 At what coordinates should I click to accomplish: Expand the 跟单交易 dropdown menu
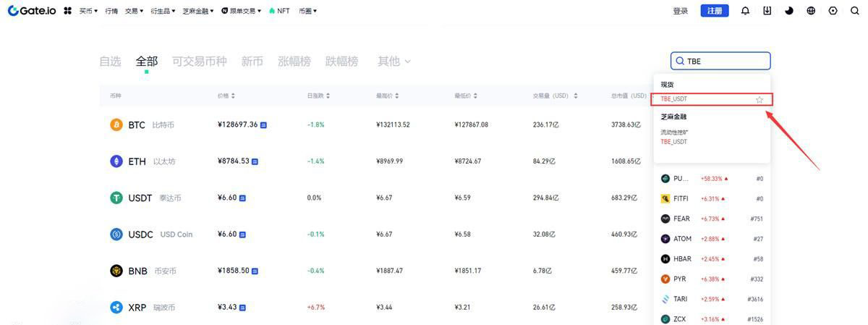point(242,11)
